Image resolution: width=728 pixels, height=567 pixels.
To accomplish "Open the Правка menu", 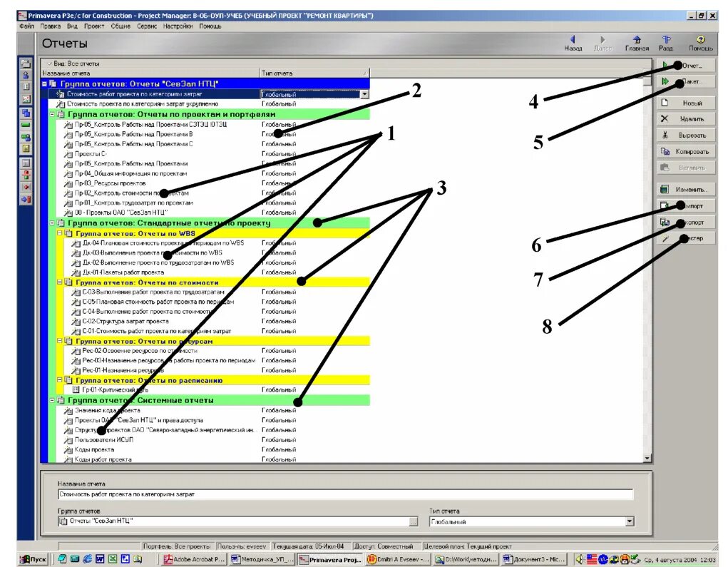I will 50,26.
